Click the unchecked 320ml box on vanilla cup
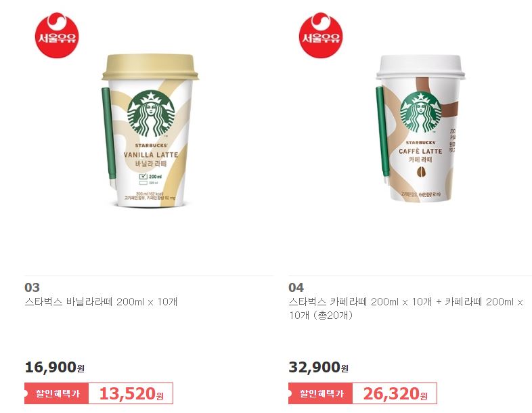Viewport: 532px width, 413px height. (x=143, y=183)
